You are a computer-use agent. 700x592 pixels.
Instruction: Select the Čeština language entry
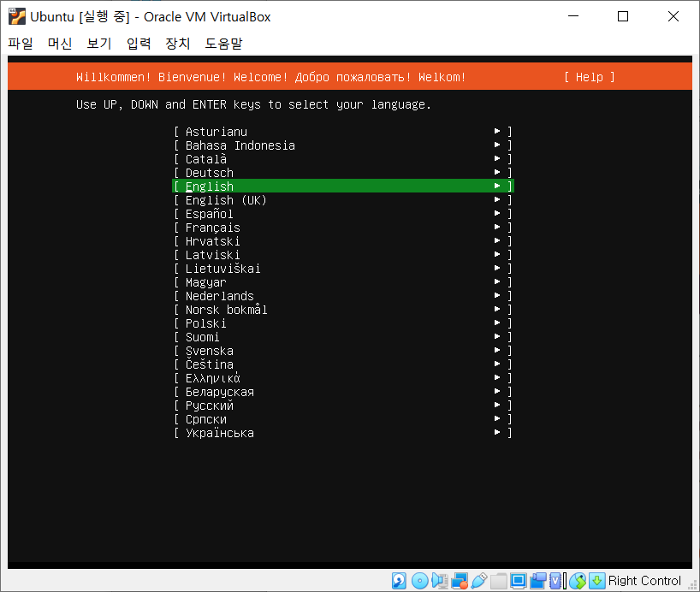[x=343, y=364]
